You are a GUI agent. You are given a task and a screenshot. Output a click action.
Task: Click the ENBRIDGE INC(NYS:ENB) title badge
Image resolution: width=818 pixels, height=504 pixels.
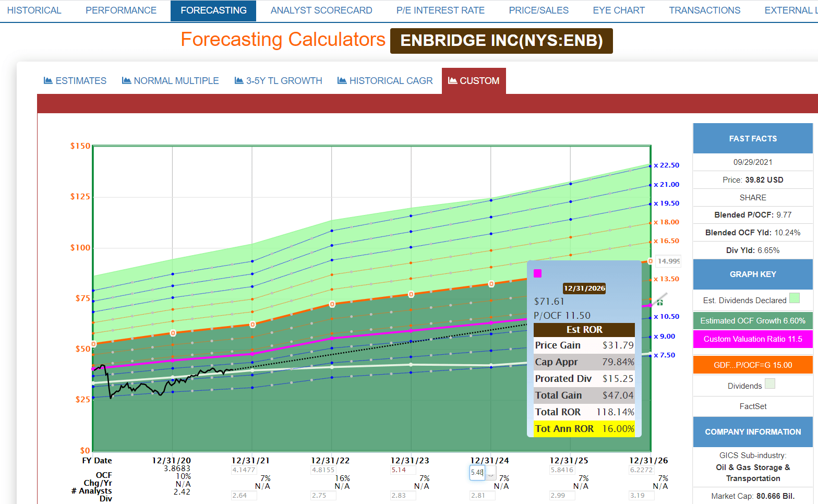(x=501, y=41)
